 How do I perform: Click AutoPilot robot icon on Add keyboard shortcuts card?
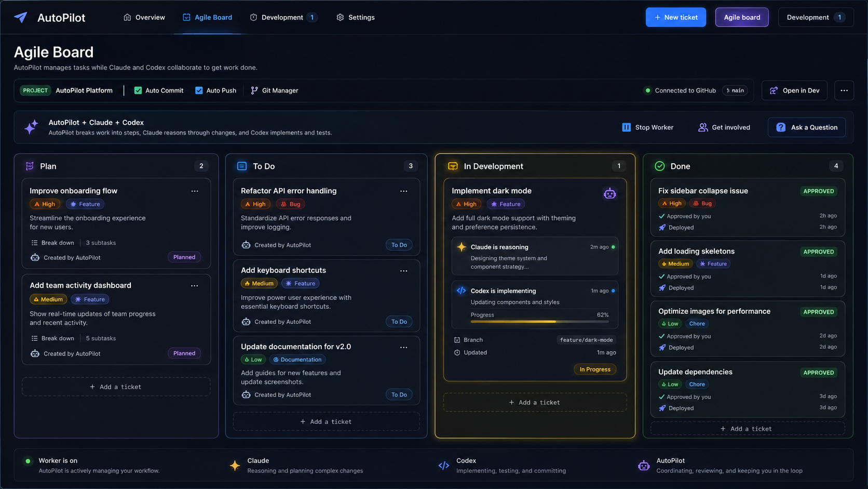246,322
